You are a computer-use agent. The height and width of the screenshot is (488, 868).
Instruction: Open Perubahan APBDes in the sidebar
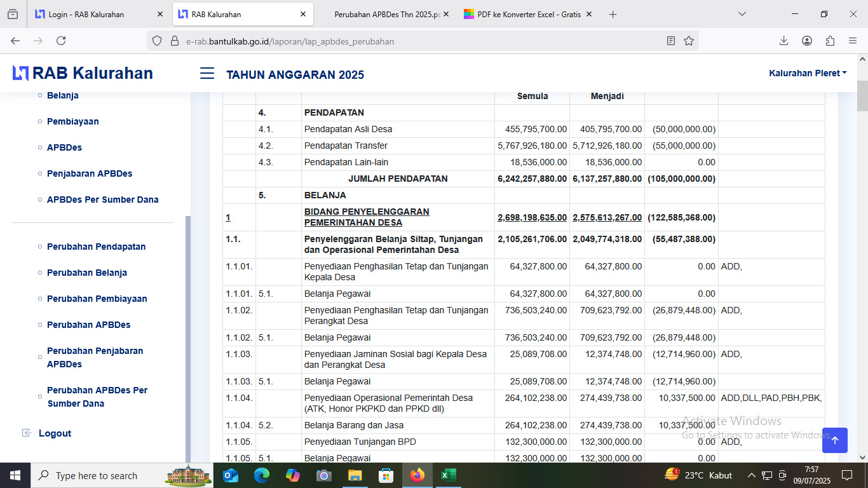tap(89, 325)
